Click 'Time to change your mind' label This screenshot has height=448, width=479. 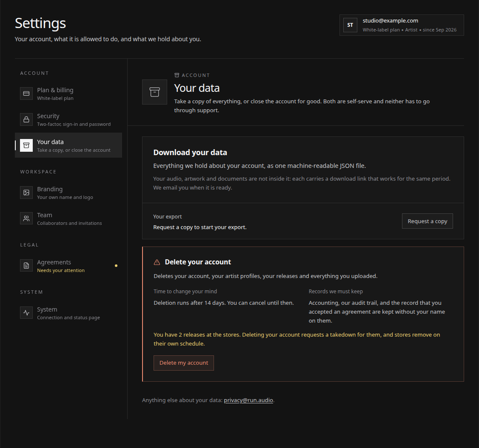click(x=185, y=292)
